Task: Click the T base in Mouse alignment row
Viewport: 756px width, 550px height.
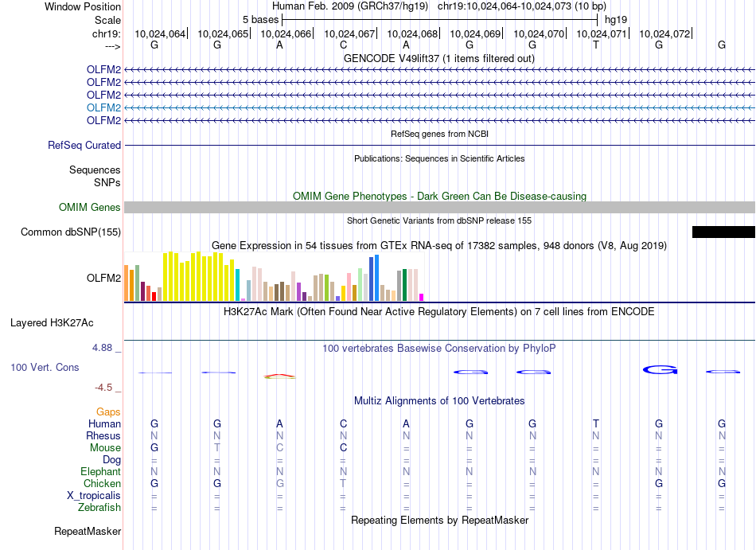Action: coord(217,448)
